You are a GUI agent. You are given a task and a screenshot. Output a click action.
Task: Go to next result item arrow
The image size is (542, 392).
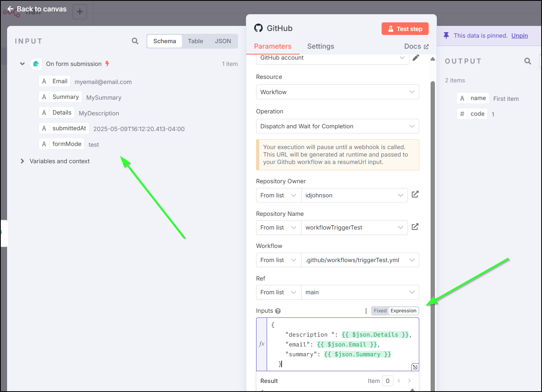(x=409, y=381)
